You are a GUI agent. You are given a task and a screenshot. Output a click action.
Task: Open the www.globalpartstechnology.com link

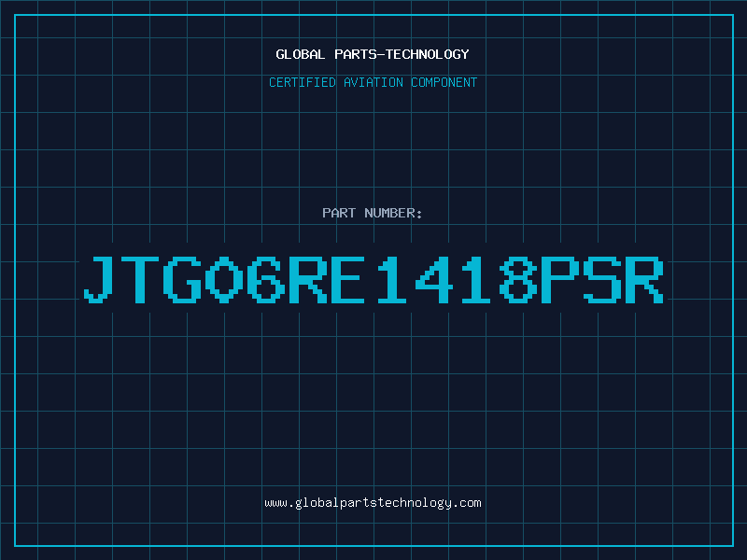click(x=373, y=503)
